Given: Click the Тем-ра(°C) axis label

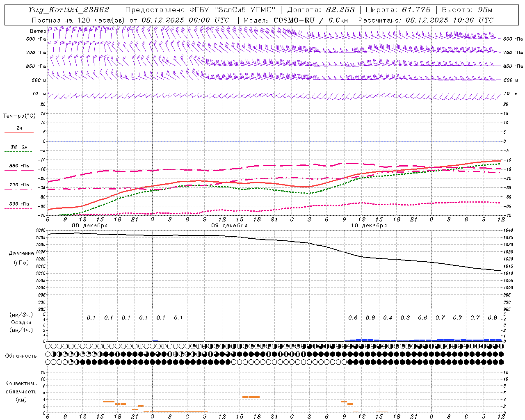Looking at the screenshot, I should [x=19, y=116].
